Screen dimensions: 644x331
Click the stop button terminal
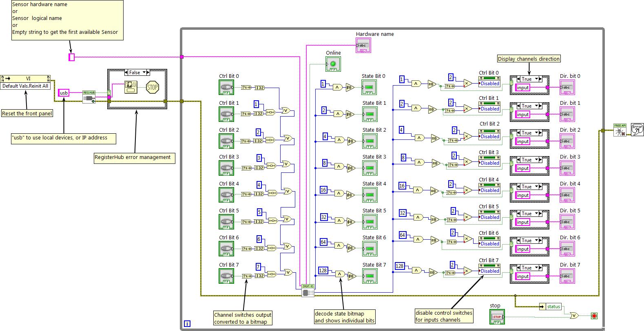(497, 317)
